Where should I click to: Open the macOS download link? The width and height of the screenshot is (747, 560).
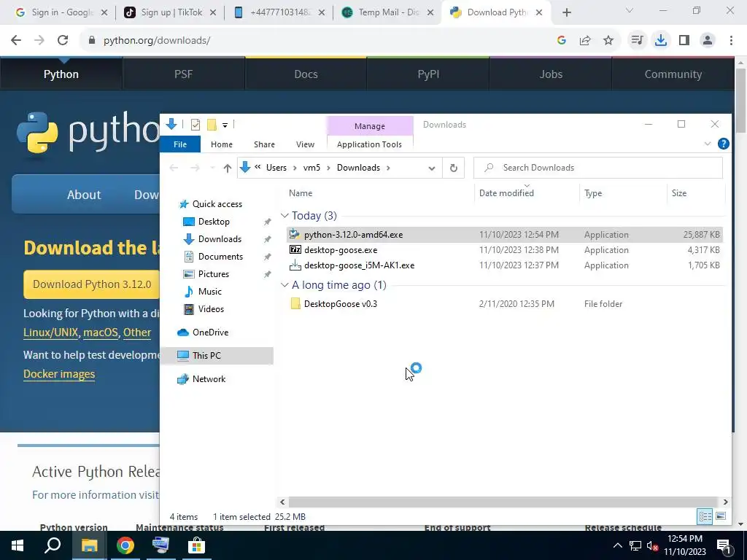(x=101, y=332)
